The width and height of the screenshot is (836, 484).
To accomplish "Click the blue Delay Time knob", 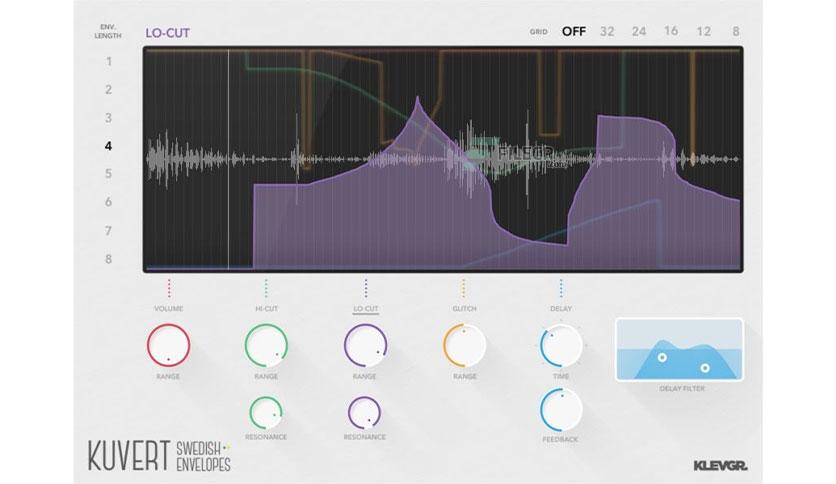I will 561,346.
